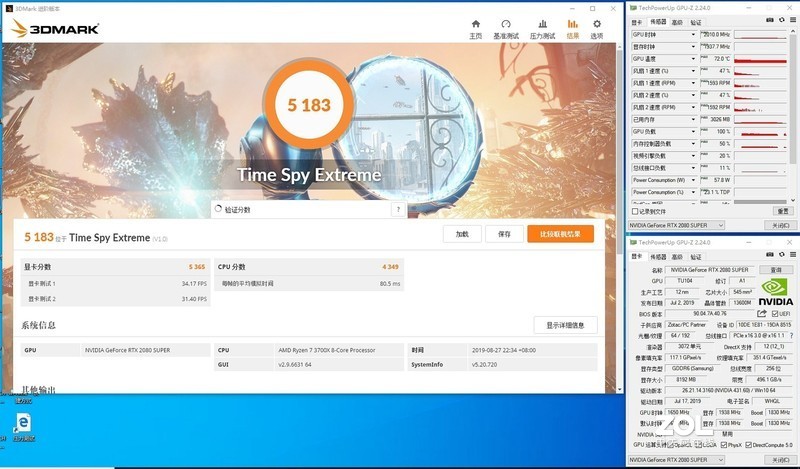The image size is (800, 469).
Task: Expand the 已用内存 sensor dropdown
Action: (x=693, y=119)
